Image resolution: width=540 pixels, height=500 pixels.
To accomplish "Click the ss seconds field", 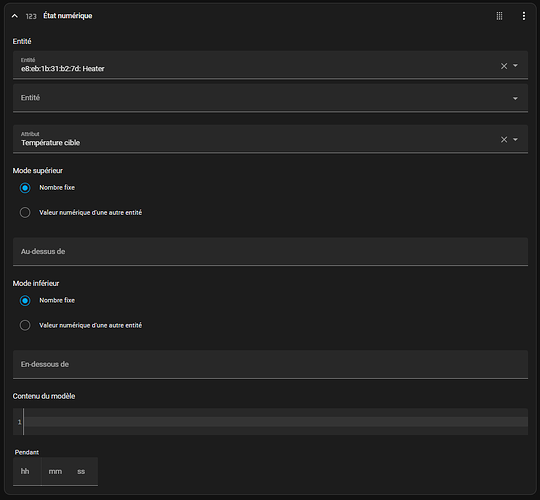I will click(x=83, y=471).
